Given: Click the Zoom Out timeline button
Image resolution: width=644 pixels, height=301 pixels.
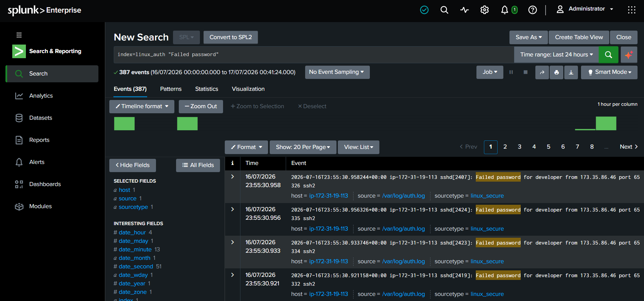Looking at the screenshot, I should pos(201,106).
